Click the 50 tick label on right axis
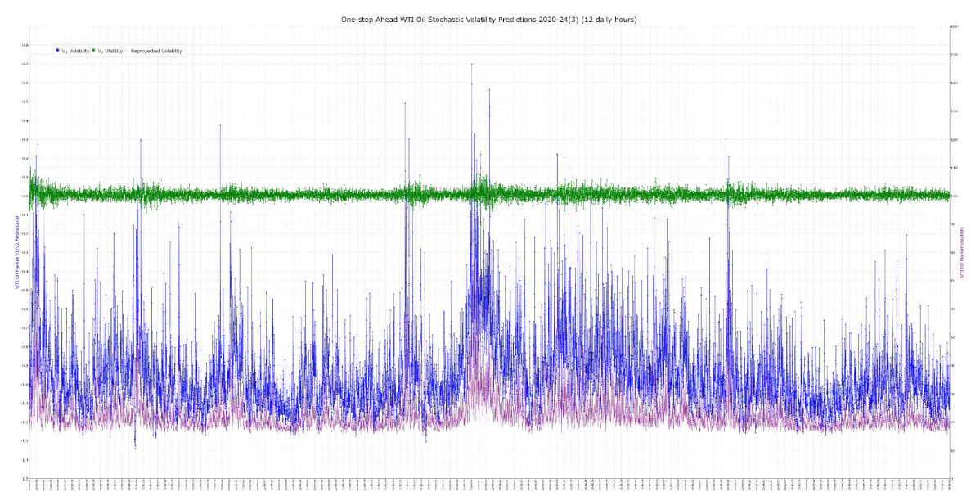This screenshot has height=501, width=980. pos(954,337)
